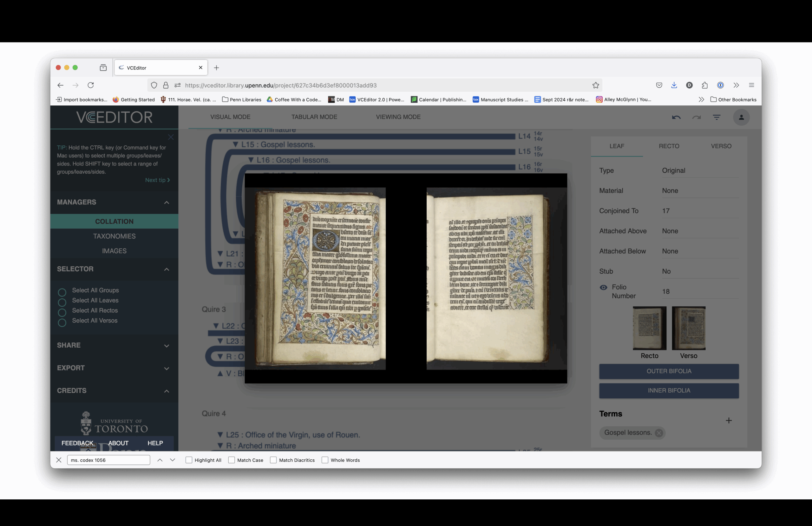Open the filter icon in top bar
812x526 pixels.
(x=717, y=117)
